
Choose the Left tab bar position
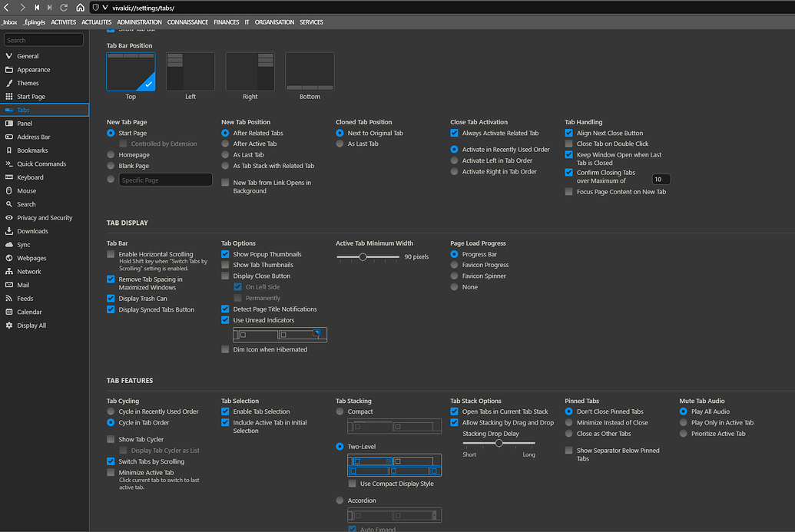coord(190,71)
